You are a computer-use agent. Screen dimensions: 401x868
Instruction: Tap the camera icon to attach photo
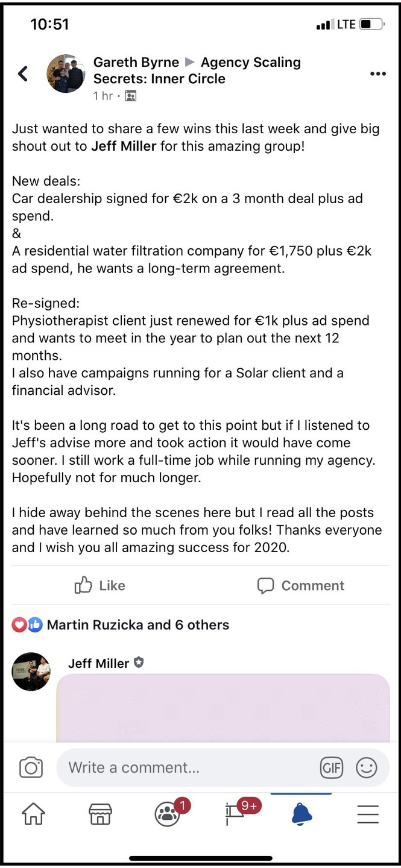(x=31, y=767)
